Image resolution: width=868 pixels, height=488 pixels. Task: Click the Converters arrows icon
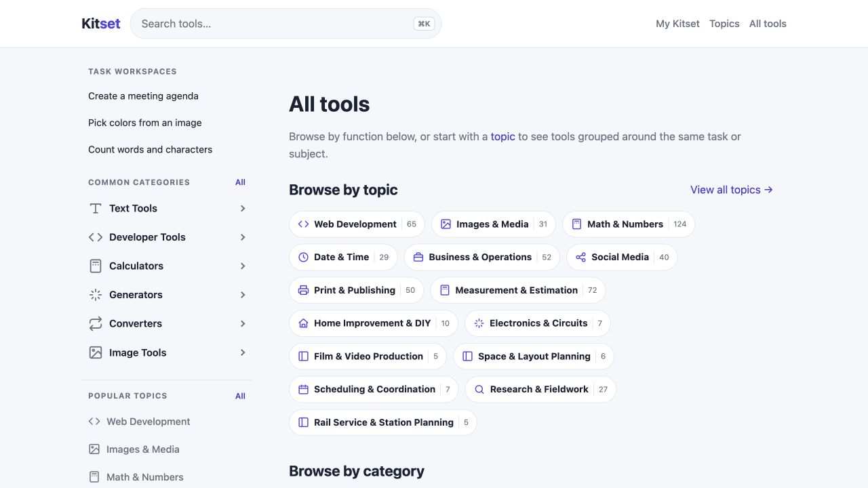(x=96, y=324)
